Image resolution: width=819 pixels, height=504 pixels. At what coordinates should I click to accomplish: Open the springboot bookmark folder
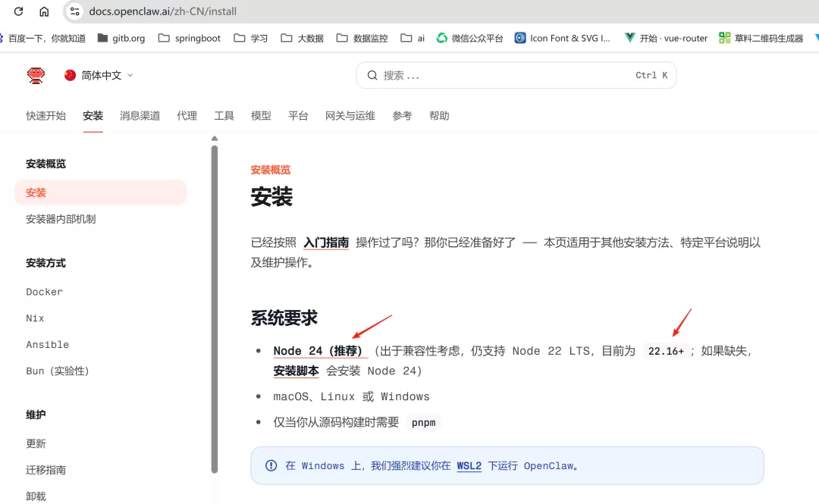coord(190,38)
